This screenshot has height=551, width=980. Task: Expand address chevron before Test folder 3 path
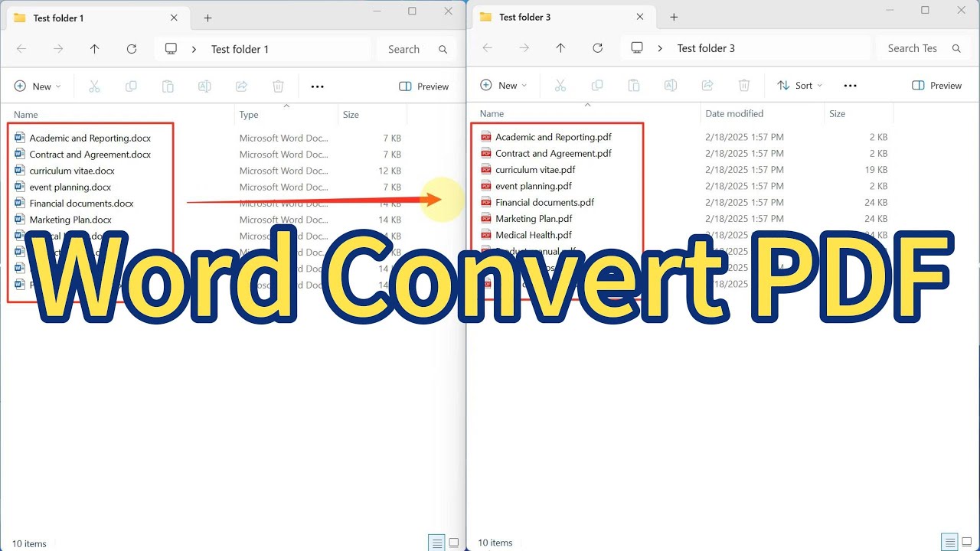[660, 48]
